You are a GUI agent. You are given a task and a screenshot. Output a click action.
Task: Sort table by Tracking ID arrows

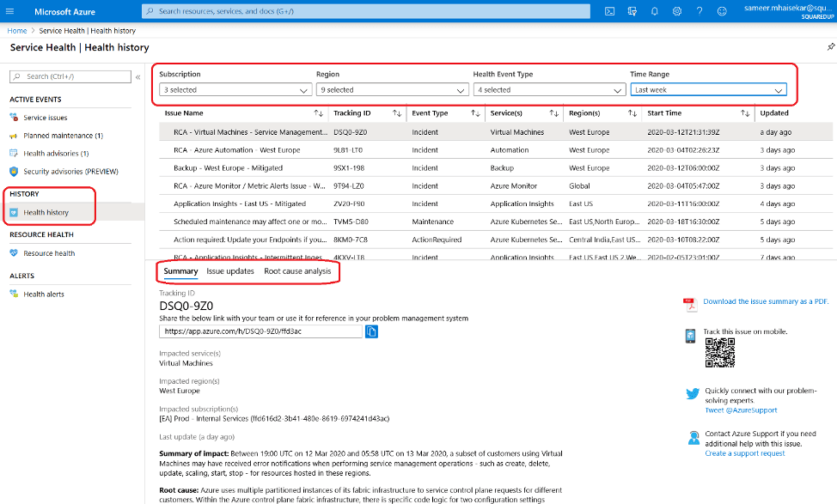click(x=397, y=113)
